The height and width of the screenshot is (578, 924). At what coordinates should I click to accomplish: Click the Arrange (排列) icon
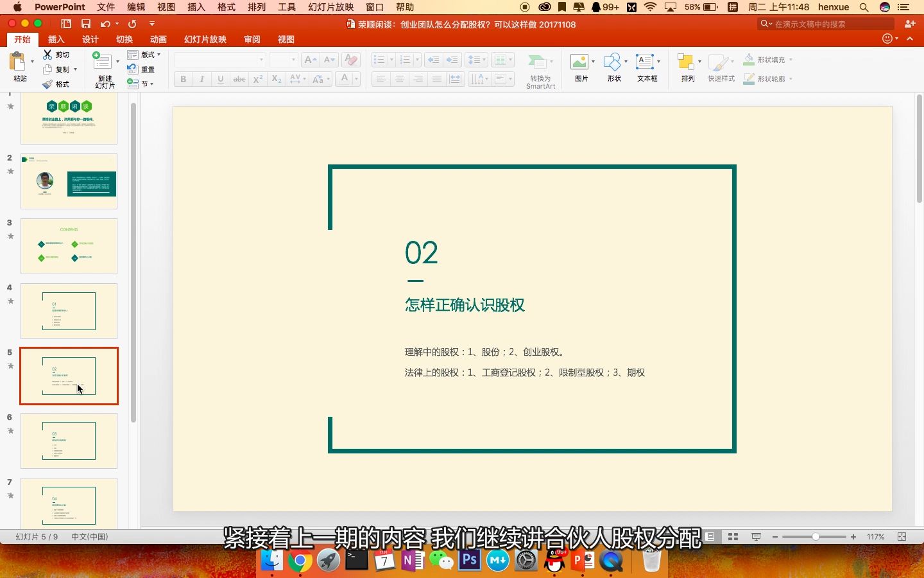(685, 62)
